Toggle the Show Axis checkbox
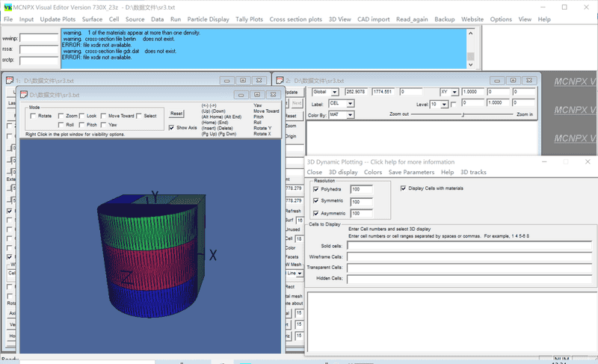Screen dimensions: 598x364 pyautogui.click(x=172, y=128)
